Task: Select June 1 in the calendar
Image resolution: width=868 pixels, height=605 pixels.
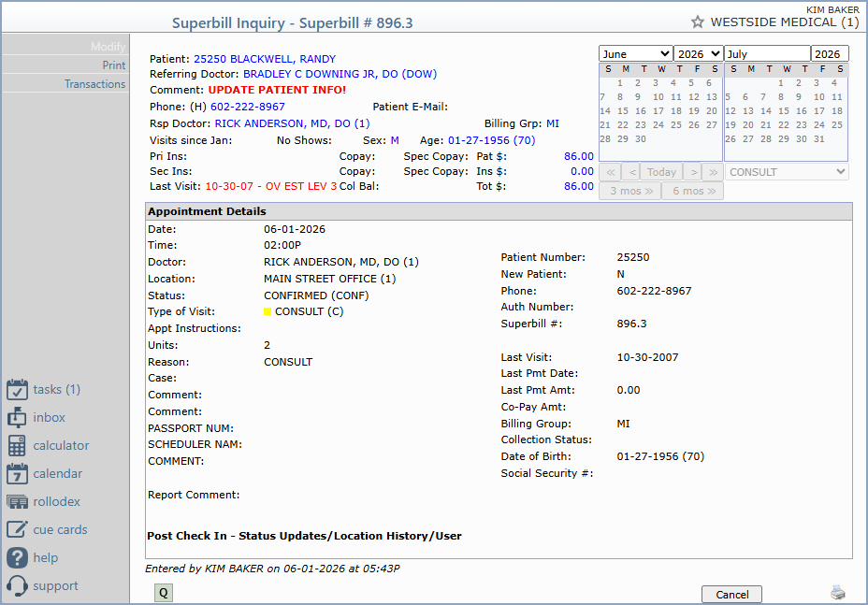Action: pyautogui.click(x=620, y=83)
